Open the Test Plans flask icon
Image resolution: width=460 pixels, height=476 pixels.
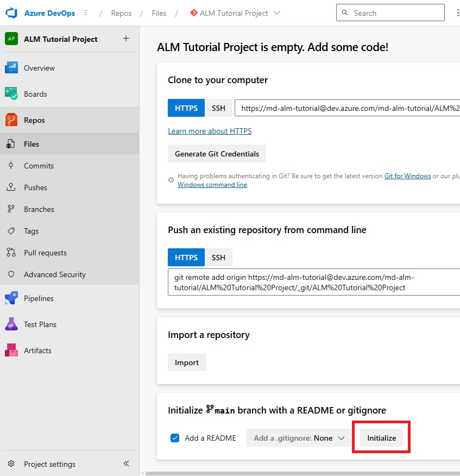pyautogui.click(x=11, y=324)
